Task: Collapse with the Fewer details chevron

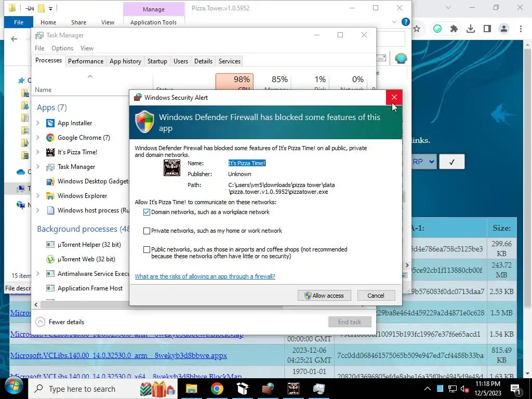Action: point(40,322)
